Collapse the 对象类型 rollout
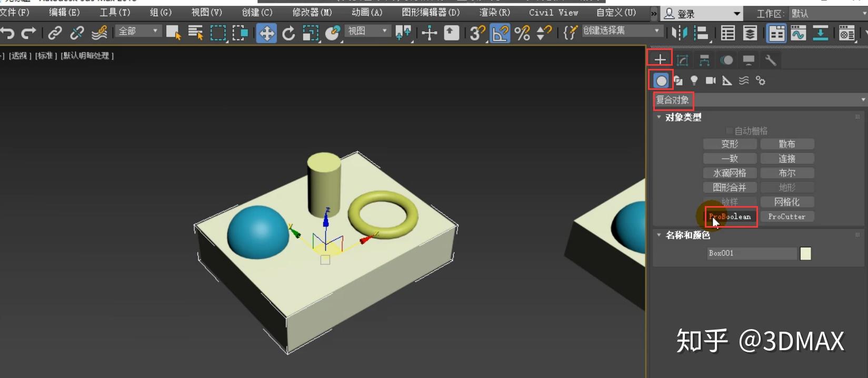Viewport: 868px width, 378px height. [659, 117]
